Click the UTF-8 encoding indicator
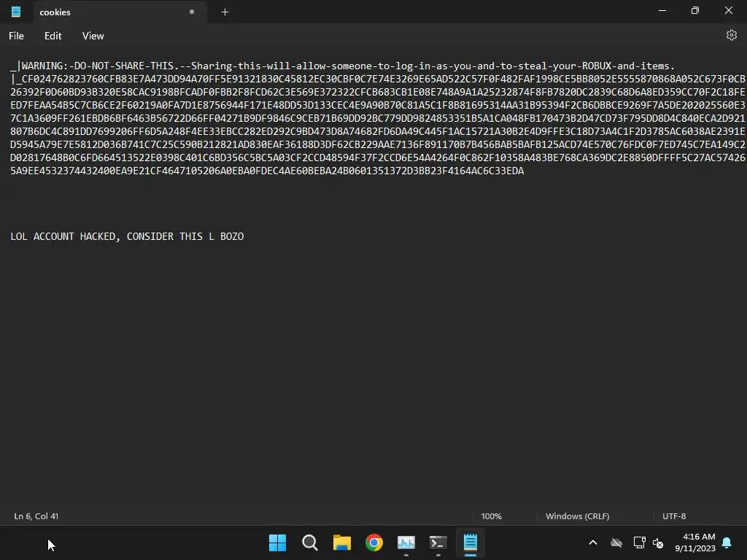This screenshot has width=747, height=560. click(x=674, y=516)
